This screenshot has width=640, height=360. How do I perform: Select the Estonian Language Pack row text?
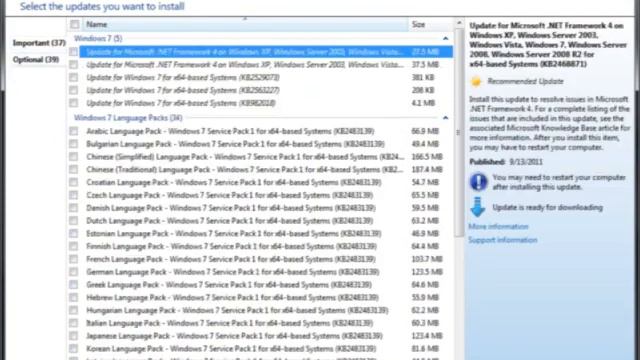click(233, 233)
